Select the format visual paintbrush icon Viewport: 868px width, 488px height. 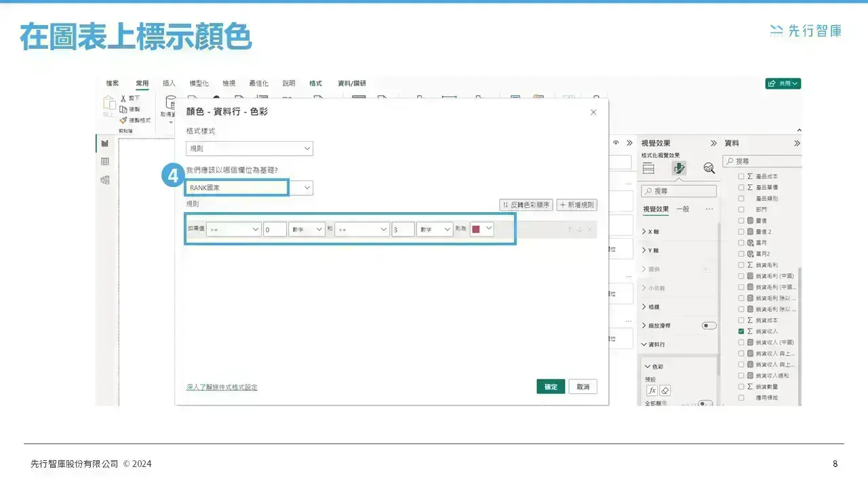pos(679,168)
